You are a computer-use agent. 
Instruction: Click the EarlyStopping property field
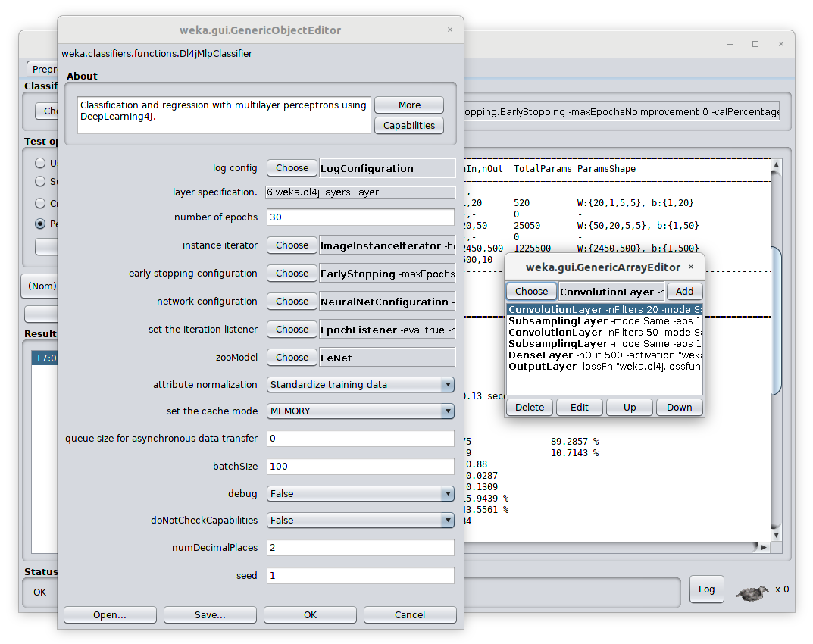click(x=386, y=274)
